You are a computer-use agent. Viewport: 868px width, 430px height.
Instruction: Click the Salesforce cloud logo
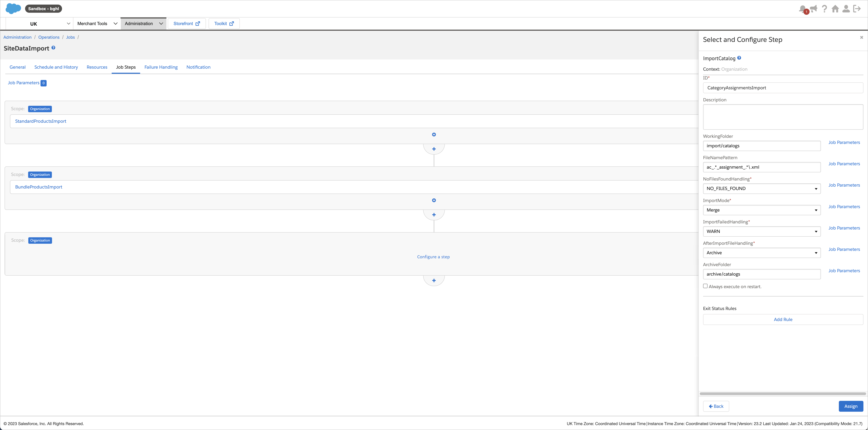(13, 8)
